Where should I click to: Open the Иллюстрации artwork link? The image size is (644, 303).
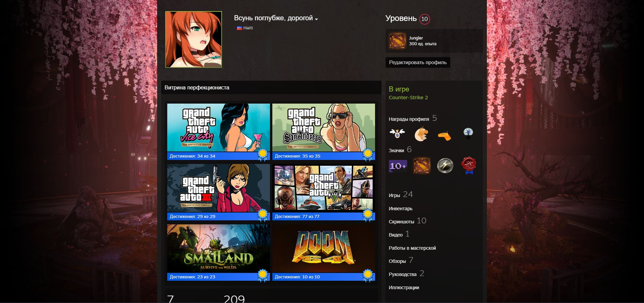point(404,287)
